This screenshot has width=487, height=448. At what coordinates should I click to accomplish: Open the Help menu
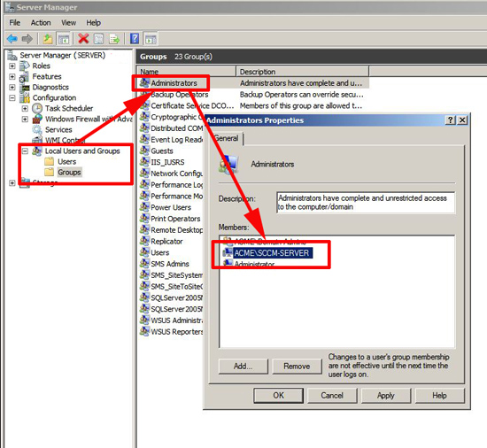point(94,23)
